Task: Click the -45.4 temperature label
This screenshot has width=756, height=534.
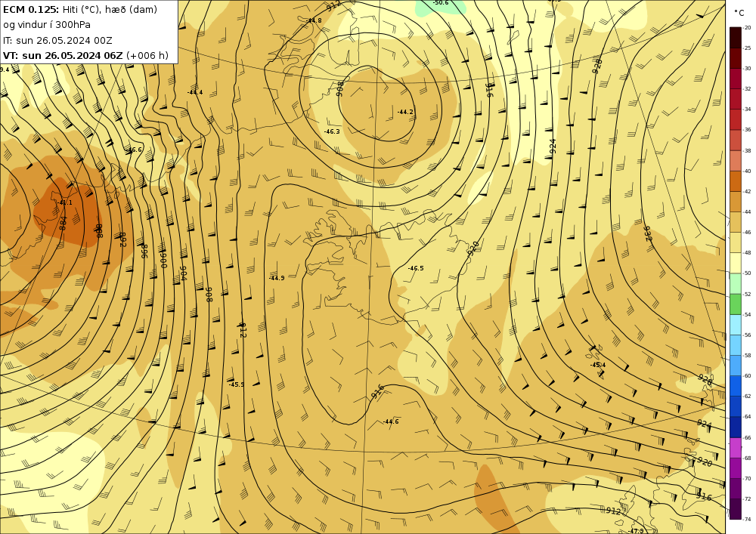Action: [598, 365]
